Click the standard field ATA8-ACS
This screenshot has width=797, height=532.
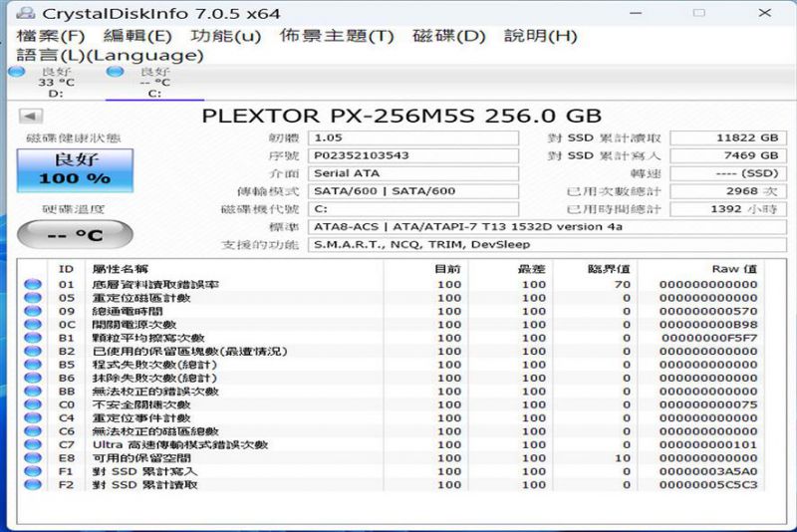pyautogui.click(x=547, y=227)
